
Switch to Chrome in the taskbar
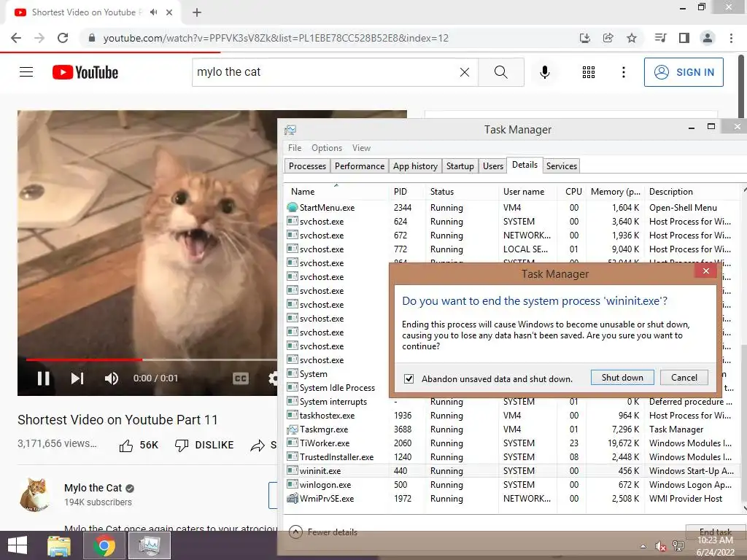point(104,545)
